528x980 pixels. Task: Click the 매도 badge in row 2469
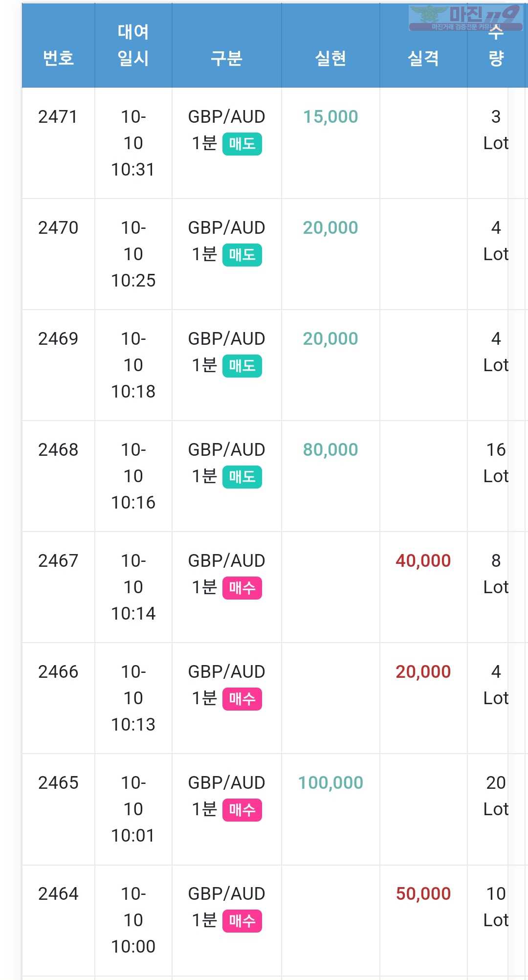click(x=242, y=366)
